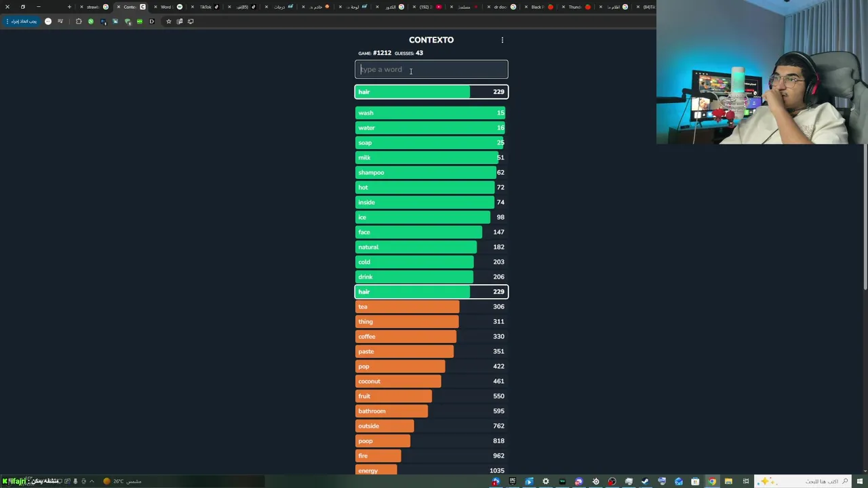The height and width of the screenshot is (488, 868).
Task: Open the dr doc browser tab
Action: [x=500, y=7]
